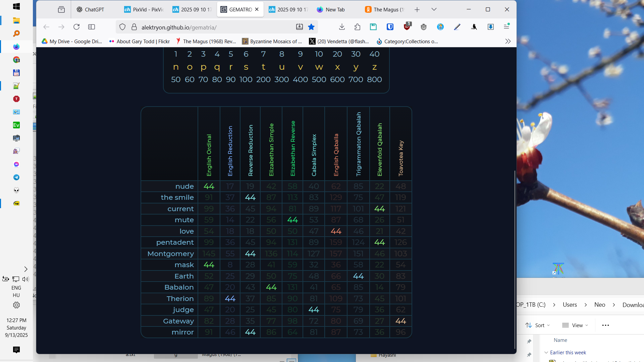Open the Extensions puzzle icon
Image resolution: width=644 pixels, height=362 pixels.
pos(357,27)
